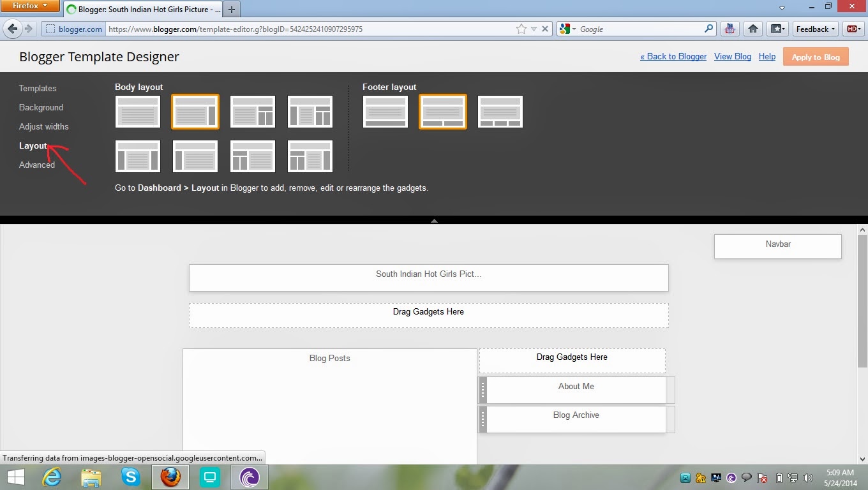Click the Apply to Blog button

[x=816, y=57]
